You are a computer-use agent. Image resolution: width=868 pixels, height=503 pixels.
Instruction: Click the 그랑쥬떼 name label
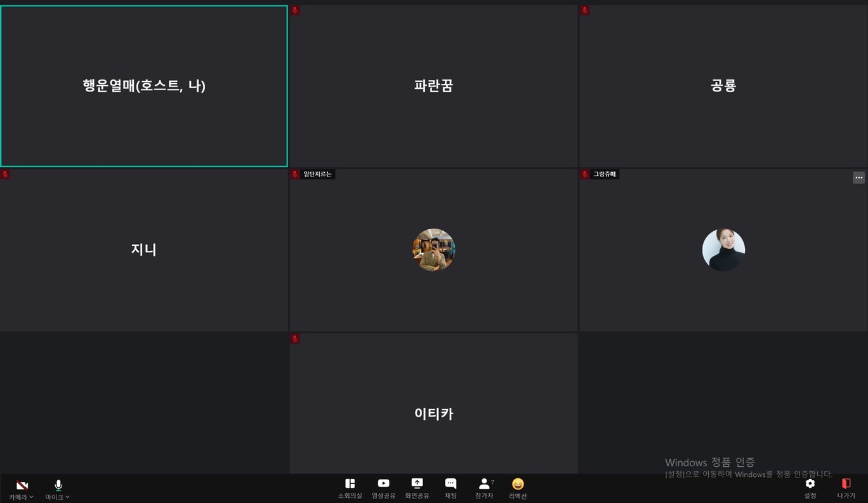tap(605, 174)
